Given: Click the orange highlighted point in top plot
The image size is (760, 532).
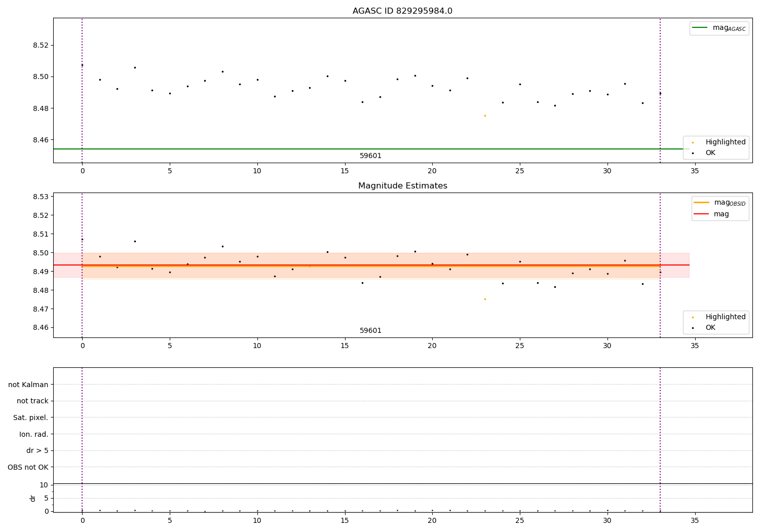Looking at the screenshot, I should point(485,116).
